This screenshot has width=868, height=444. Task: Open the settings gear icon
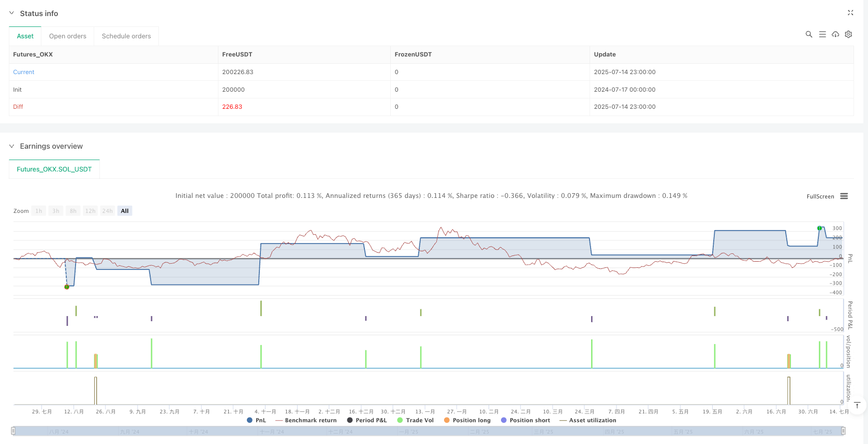tap(848, 35)
